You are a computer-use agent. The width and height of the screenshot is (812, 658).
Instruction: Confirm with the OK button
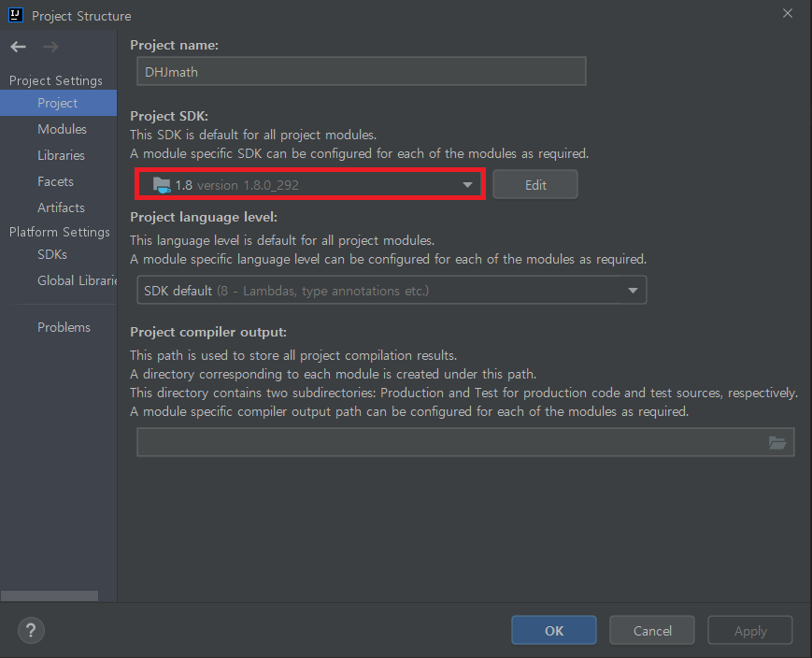point(554,631)
